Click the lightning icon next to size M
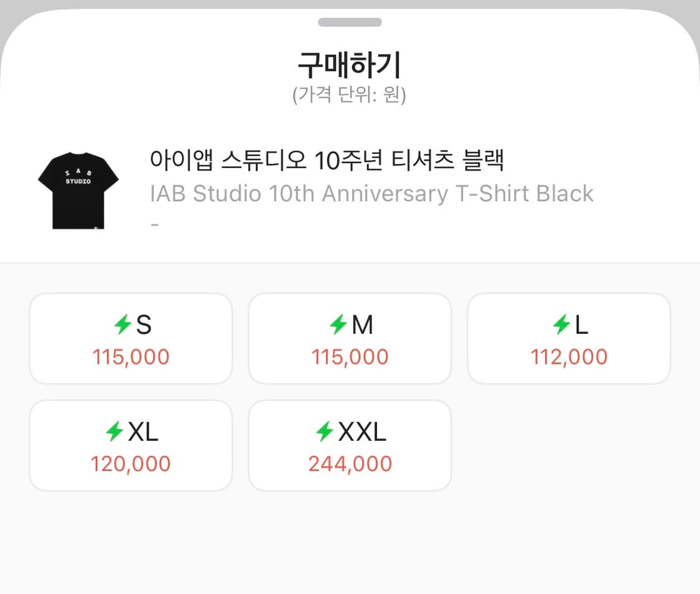 [x=338, y=324]
